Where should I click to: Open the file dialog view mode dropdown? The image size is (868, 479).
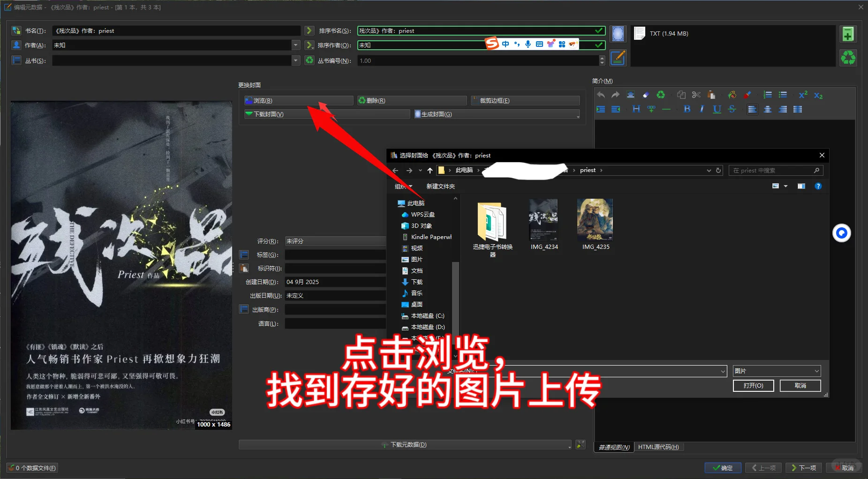click(x=785, y=186)
